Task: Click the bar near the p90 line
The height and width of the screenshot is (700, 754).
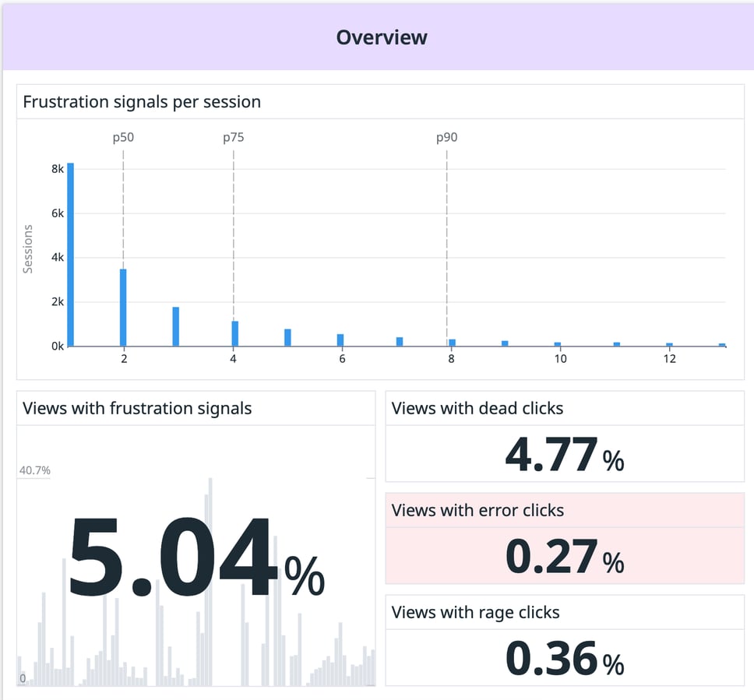Action: click(x=450, y=341)
